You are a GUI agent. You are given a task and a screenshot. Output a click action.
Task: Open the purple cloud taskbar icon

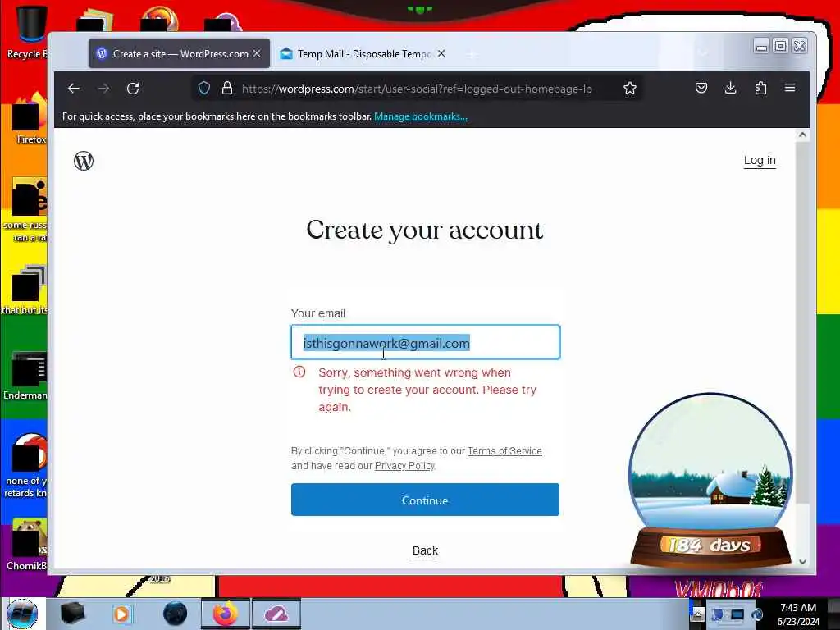[276, 614]
